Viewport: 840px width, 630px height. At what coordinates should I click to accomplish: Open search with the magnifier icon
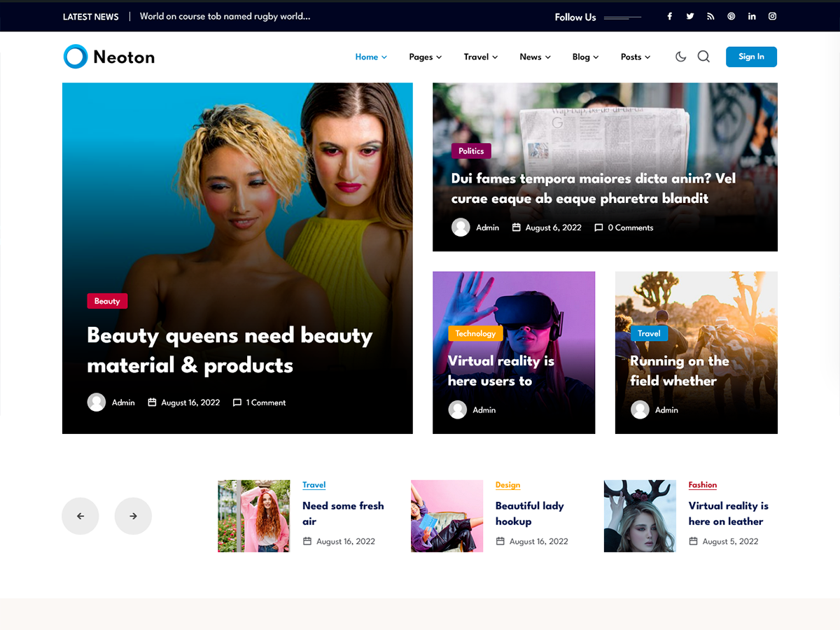[703, 57]
